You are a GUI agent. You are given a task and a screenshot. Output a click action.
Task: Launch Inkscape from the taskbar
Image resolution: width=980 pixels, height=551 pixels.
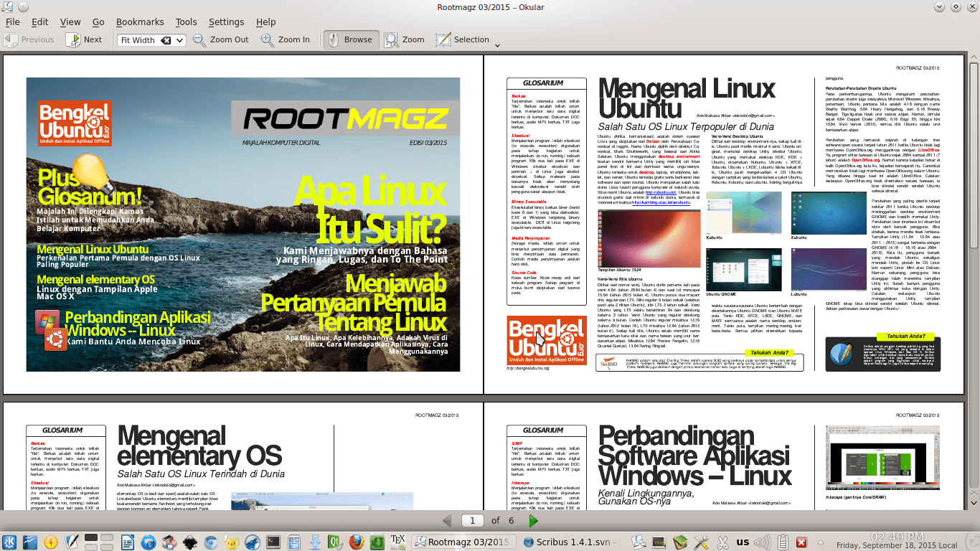[x=190, y=542]
